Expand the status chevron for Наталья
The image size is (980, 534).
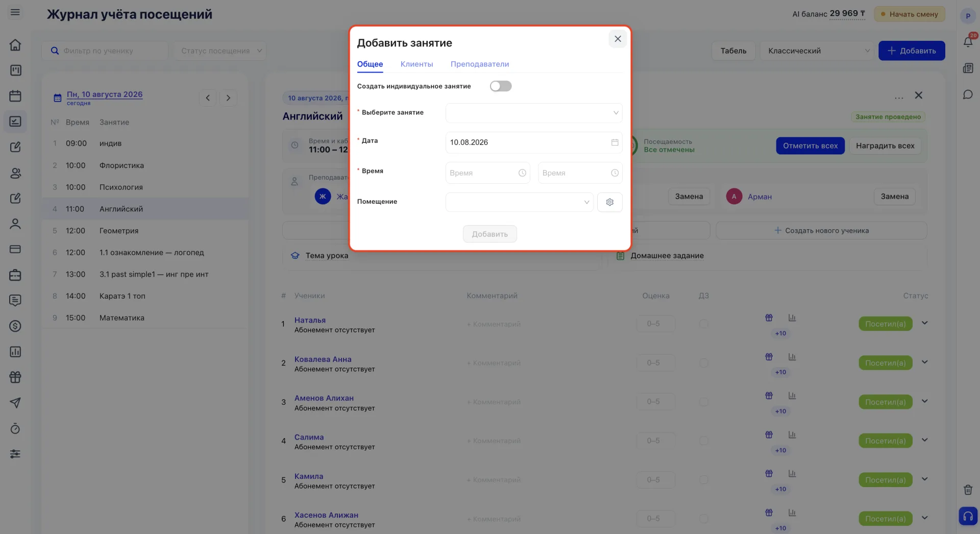[x=924, y=323]
